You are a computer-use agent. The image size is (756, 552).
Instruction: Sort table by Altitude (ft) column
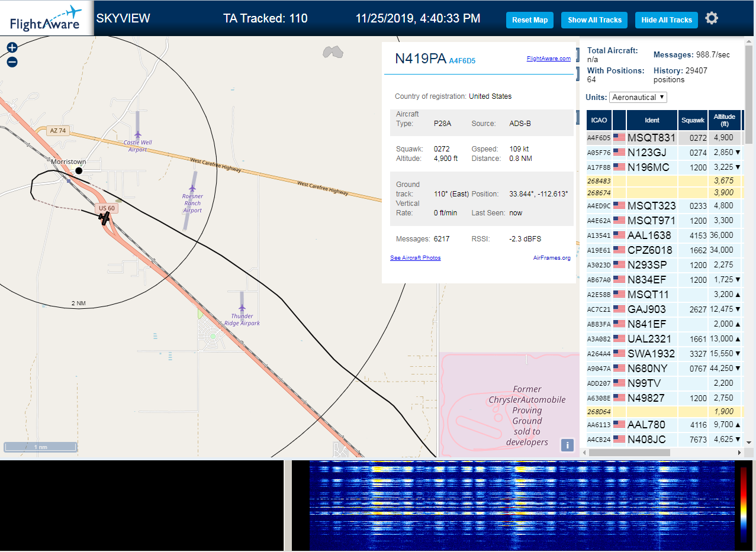[725, 120]
